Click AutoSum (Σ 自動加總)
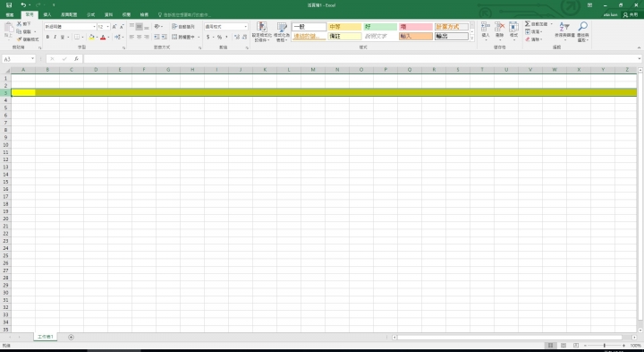Viewport: 644px width, 352px height. [x=536, y=24]
